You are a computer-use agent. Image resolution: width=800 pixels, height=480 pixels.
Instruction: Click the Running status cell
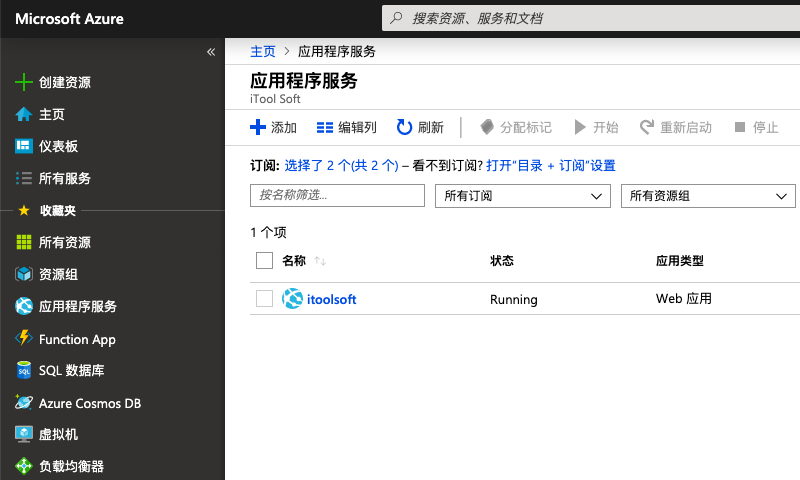[x=513, y=299]
